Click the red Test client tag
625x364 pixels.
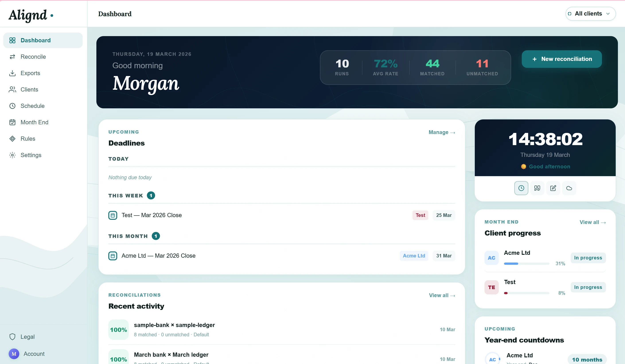[x=420, y=215]
